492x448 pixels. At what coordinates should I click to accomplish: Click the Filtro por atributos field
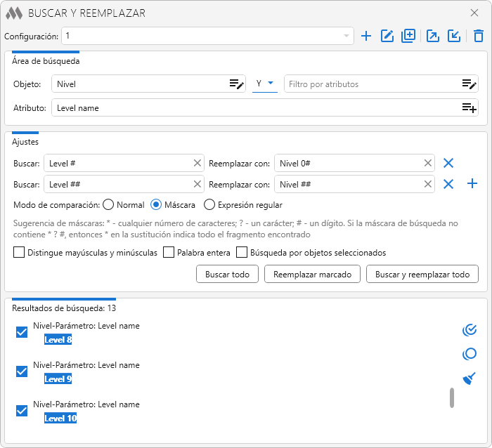click(373, 84)
